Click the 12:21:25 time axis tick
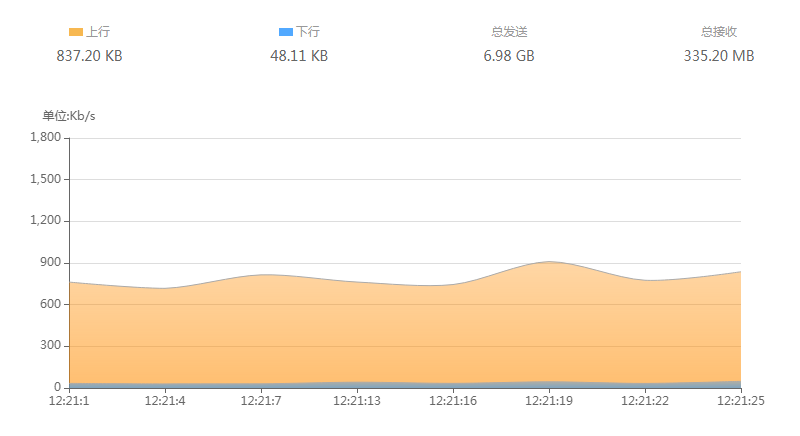 coord(741,401)
